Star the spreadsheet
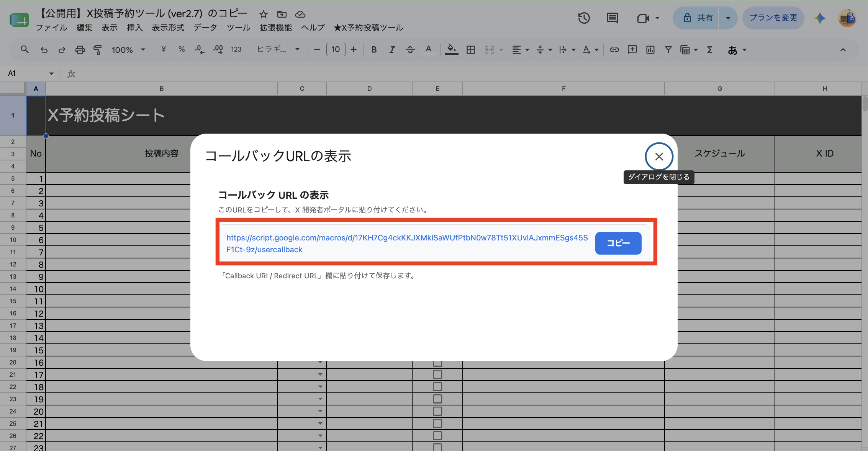 coord(264,15)
